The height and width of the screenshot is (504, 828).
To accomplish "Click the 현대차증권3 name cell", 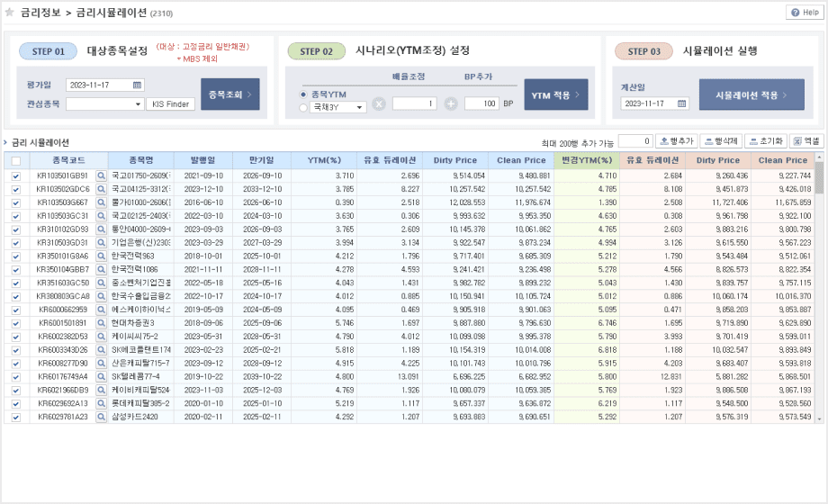I will 141,323.
